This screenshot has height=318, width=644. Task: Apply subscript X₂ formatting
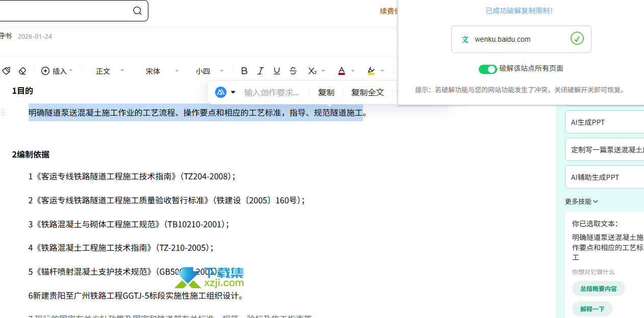[x=312, y=71]
